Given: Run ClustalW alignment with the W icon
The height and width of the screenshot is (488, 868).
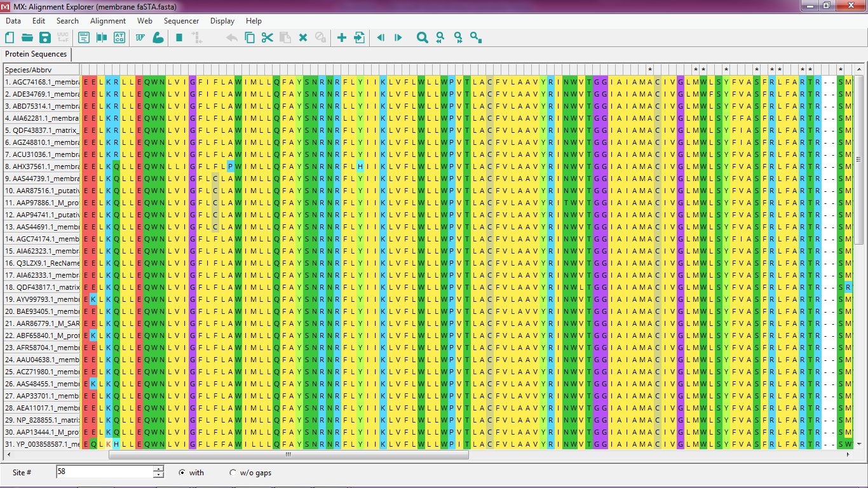Looking at the screenshot, I should [140, 38].
